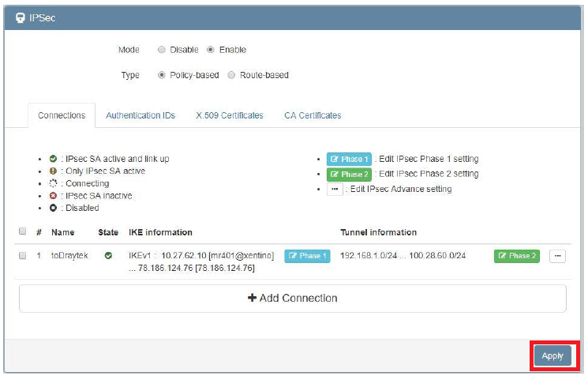This screenshot has width=588, height=376.
Task: Edit Phase 1 settings for toDraytek
Action: (306, 256)
